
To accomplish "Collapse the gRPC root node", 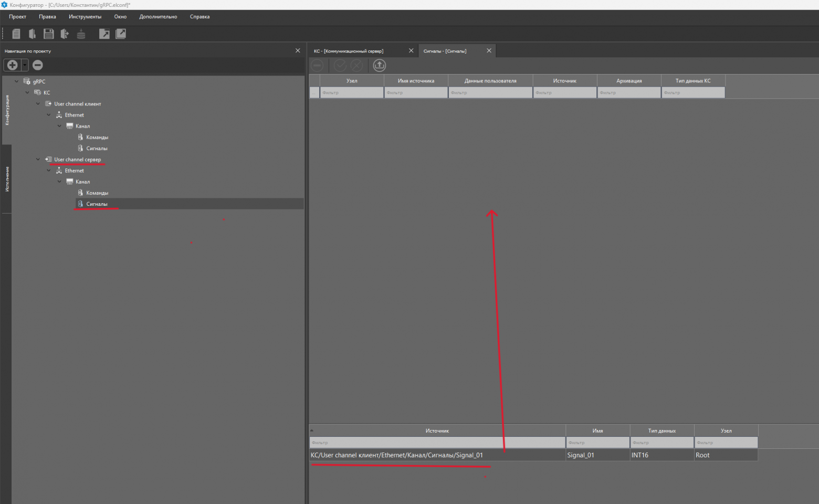I will tap(17, 81).
